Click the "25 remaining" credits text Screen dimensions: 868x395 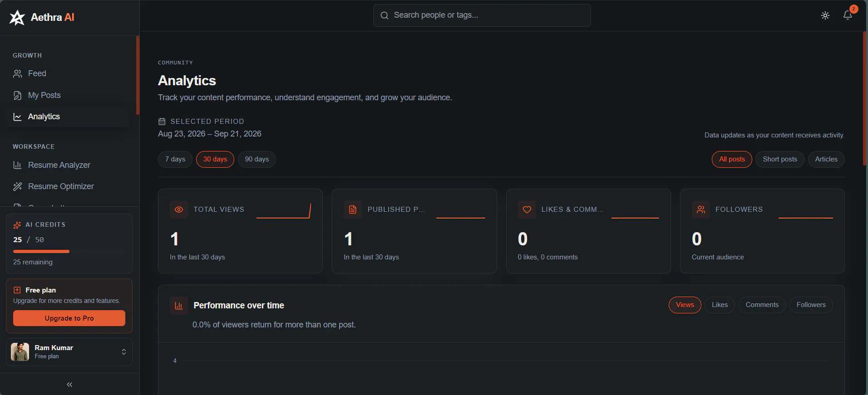click(33, 262)
